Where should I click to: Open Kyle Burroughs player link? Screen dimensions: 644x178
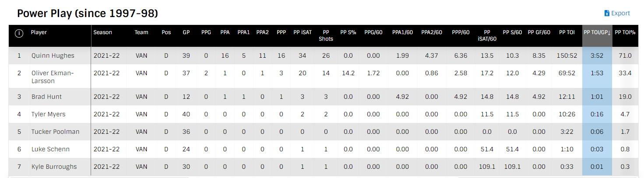(54, 167)
